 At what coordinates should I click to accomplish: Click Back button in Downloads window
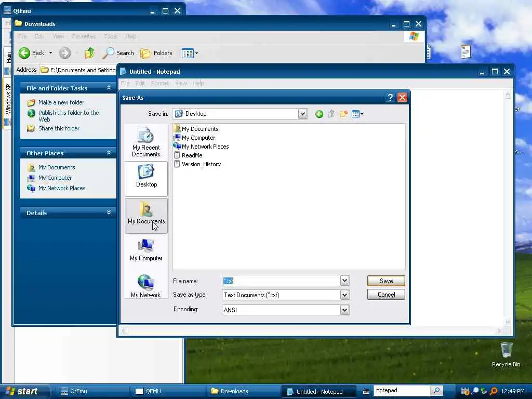coord(32,53)
